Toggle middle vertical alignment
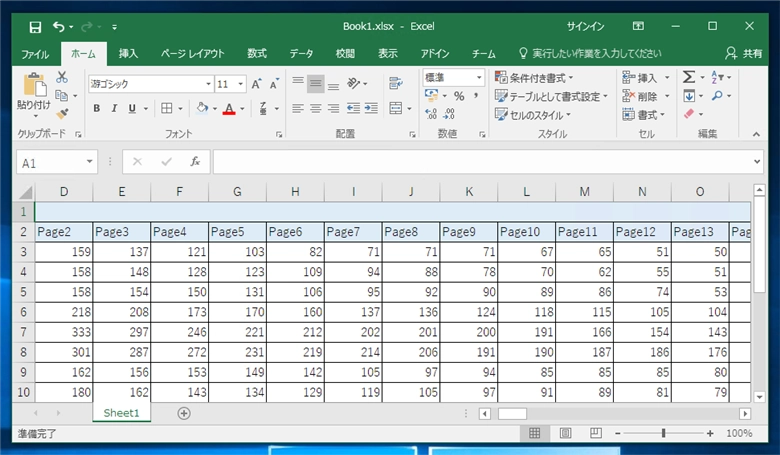The image size is (780, 455). pyautogui.click(x=315, y=83)
